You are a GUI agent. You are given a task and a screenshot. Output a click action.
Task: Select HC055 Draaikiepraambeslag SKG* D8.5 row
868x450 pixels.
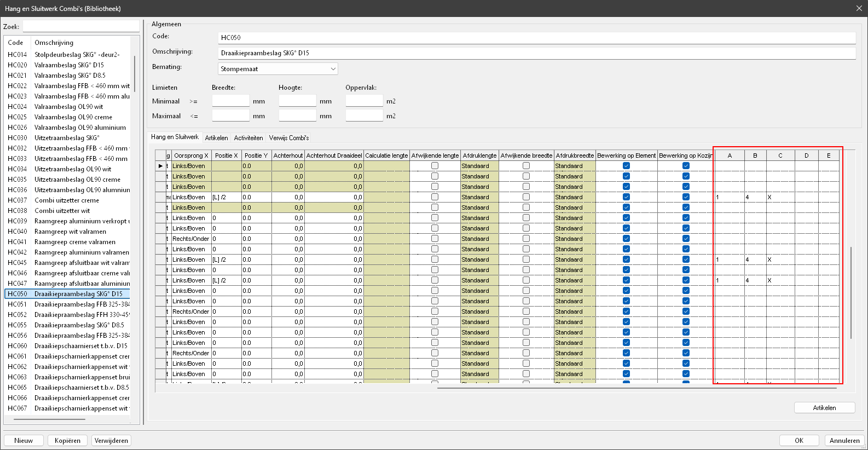point(68,325)
